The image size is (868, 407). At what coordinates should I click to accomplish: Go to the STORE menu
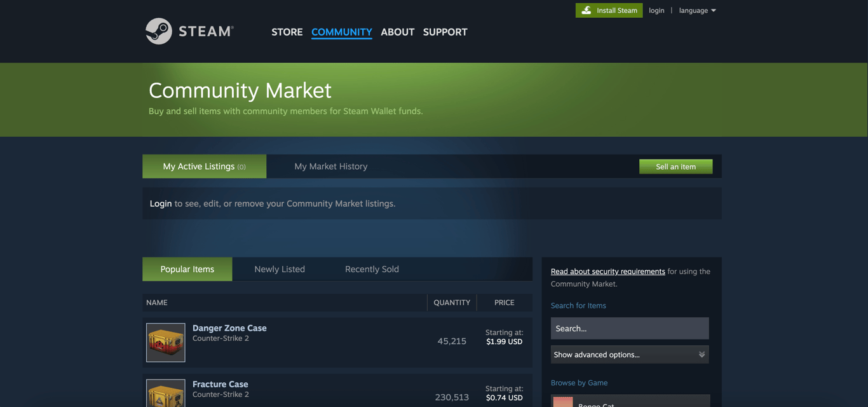[x=287, y=32]
